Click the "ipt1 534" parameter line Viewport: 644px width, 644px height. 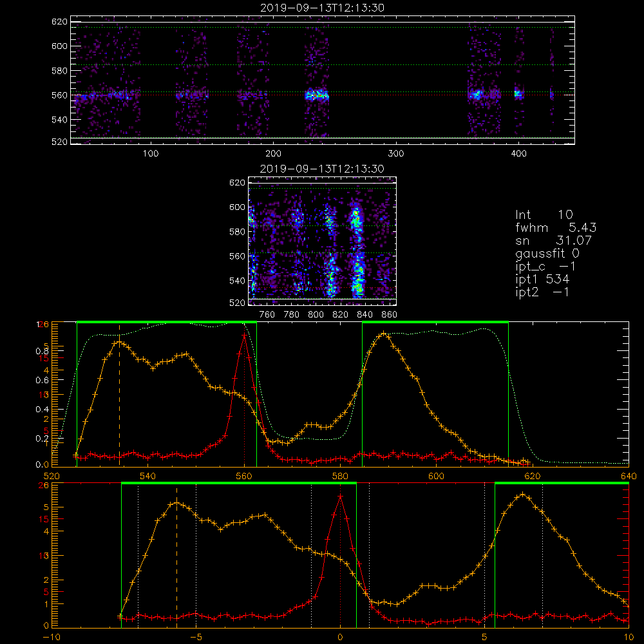click(x=542, y=279)
